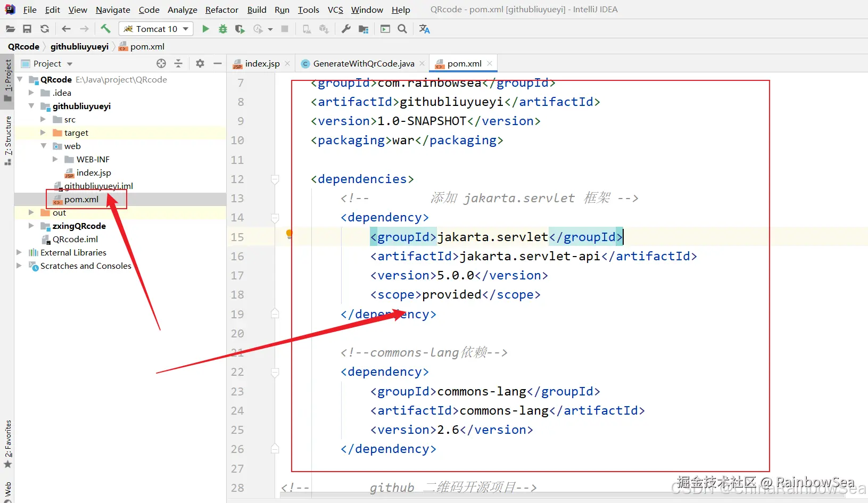Open Project Structure toolbar icon

tap(363, 29)
